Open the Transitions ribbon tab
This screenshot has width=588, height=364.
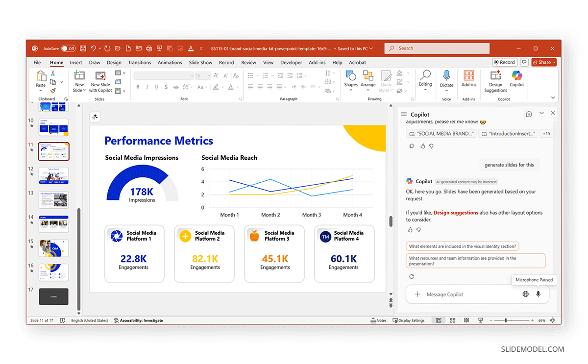tap(140, 63)
